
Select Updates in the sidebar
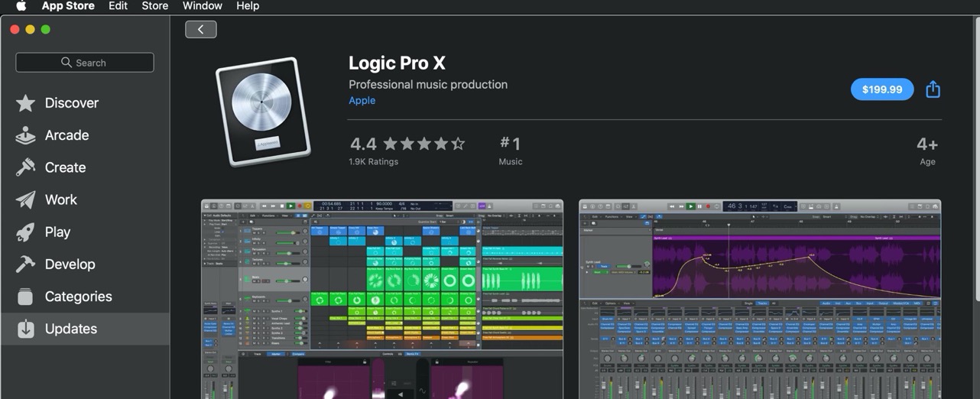pos(85,328)
